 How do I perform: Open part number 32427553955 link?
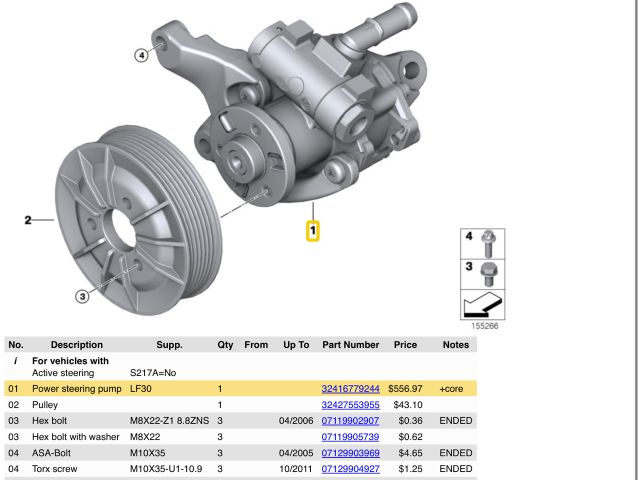tap(350, 404)
